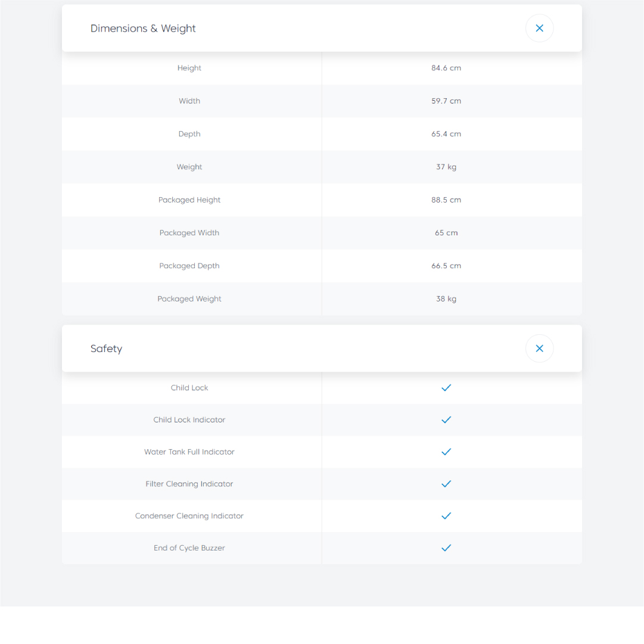The image size is (644, 644).
Task: Select the 65 cm packaged width value
Action: [x=446, y=233]
